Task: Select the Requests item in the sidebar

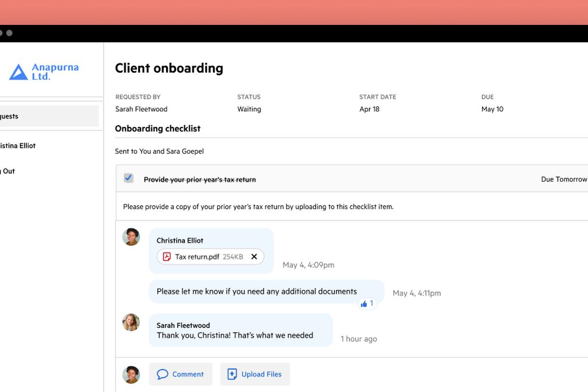Action: (x=49, y=116)
